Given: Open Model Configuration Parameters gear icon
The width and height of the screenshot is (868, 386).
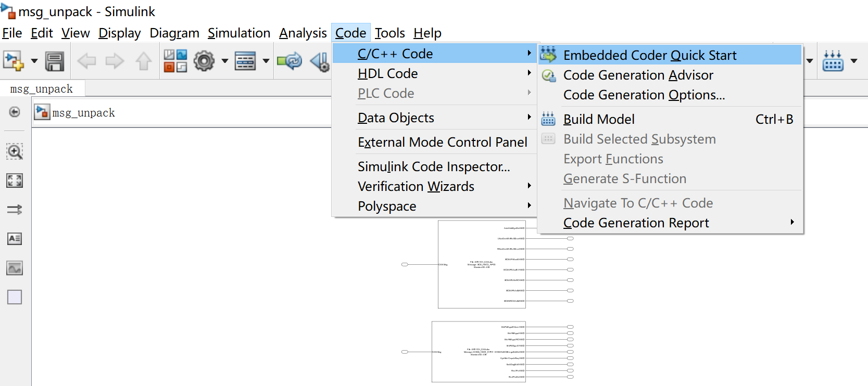Looking at the screenshot, I should click(204, 61).
